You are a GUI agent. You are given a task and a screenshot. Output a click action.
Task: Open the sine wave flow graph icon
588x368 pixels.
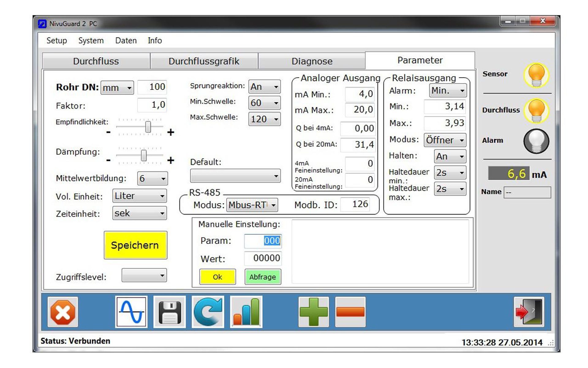[131, 312]
